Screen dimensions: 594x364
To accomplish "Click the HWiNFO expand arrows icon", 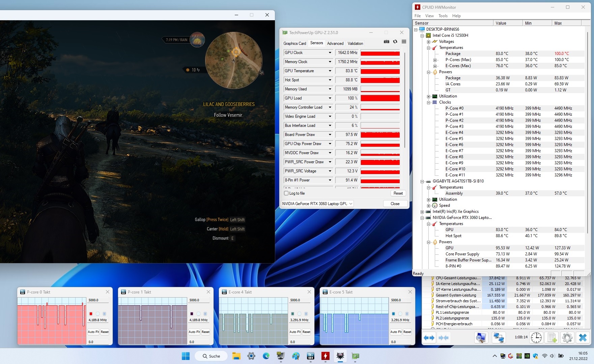I will point(429,337).
